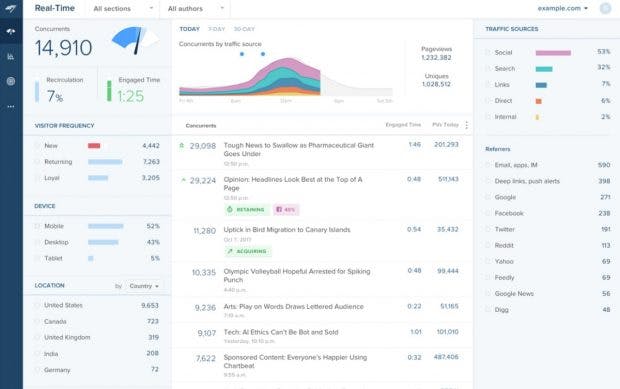Open the location by Country dropdown

tap(144, 286)
